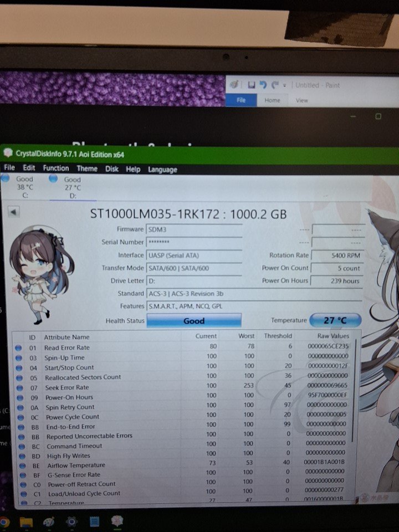Click the Save icon in Paint toolbar
This screenshot has height=532, width=399.
click(252, 85)
